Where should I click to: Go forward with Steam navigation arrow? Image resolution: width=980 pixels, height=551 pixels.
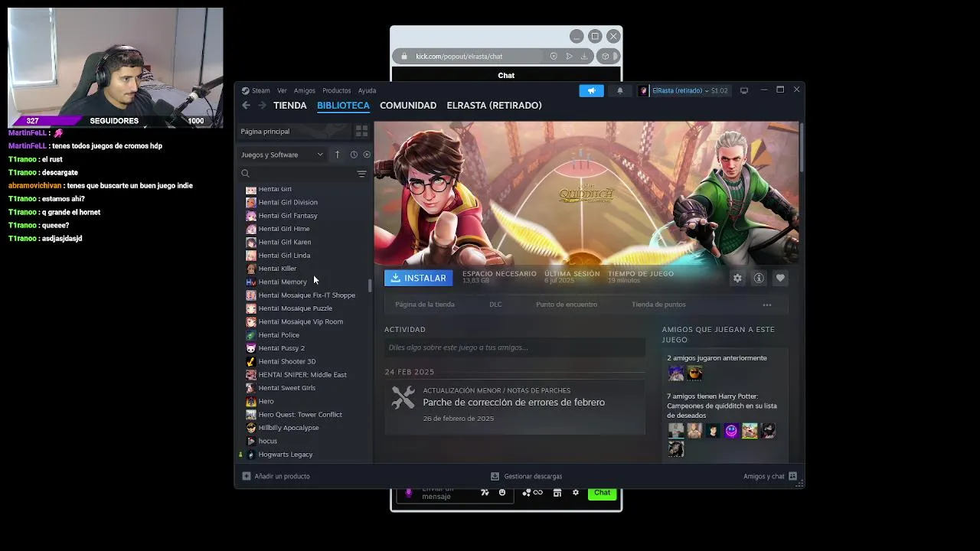pos(262,106)
